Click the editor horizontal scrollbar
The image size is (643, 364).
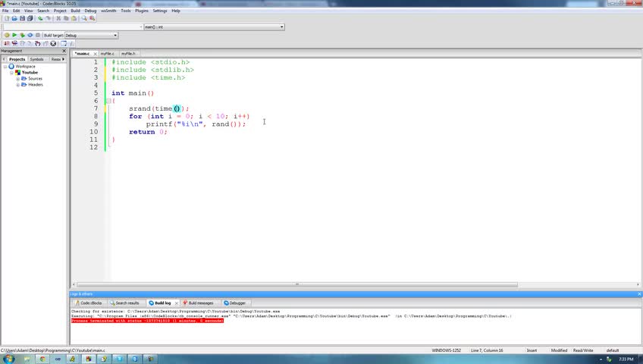tap(297, 284)
